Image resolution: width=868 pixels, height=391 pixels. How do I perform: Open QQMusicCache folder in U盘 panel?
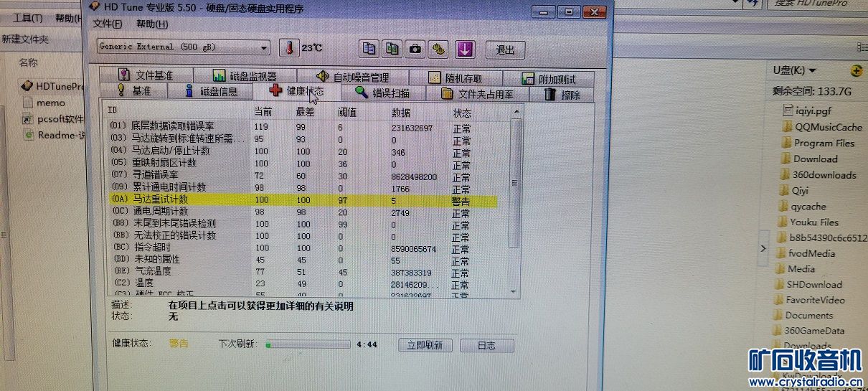[x=821, y=127]
